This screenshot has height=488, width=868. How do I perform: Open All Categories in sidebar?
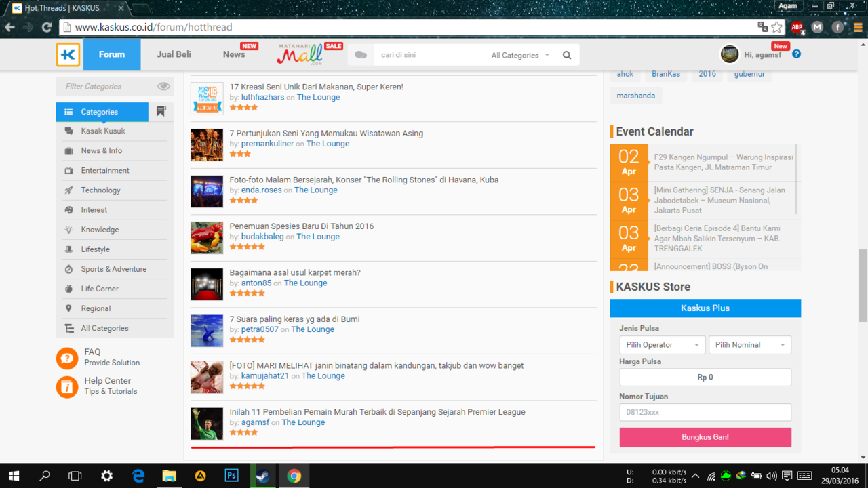[x=104, y=328]
